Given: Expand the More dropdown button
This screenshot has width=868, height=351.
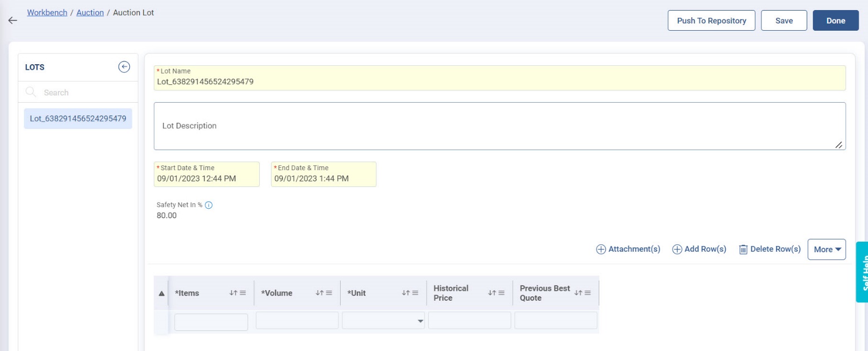Looking at the screenshot, I should [x=826, y=249].
